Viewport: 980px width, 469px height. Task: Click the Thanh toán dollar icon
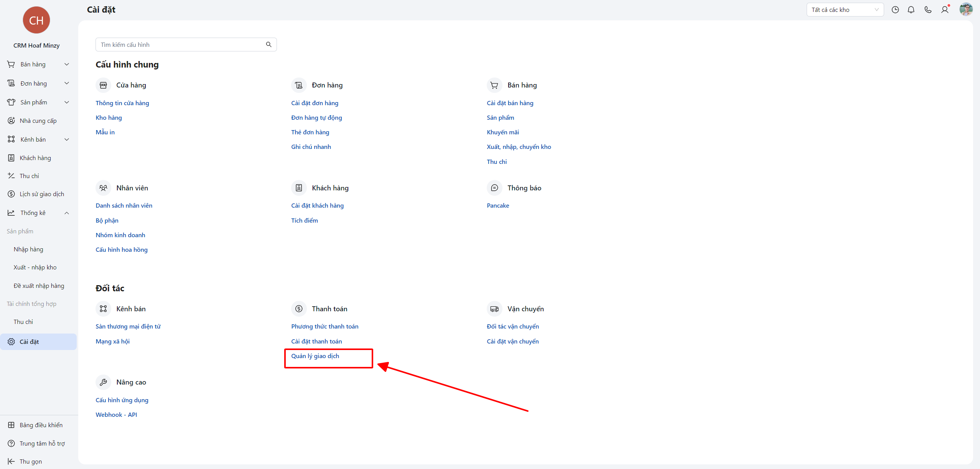click(299, 309)
